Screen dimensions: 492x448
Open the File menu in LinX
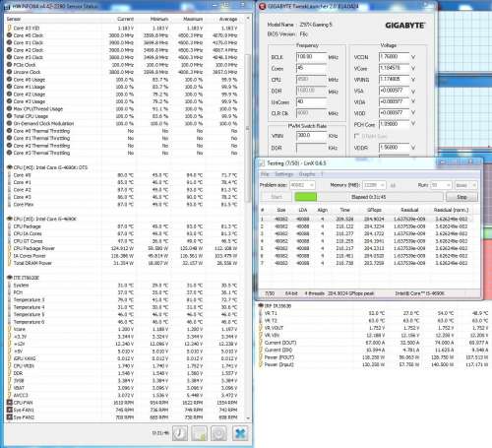pyautogui.click(x=265, y=174)
